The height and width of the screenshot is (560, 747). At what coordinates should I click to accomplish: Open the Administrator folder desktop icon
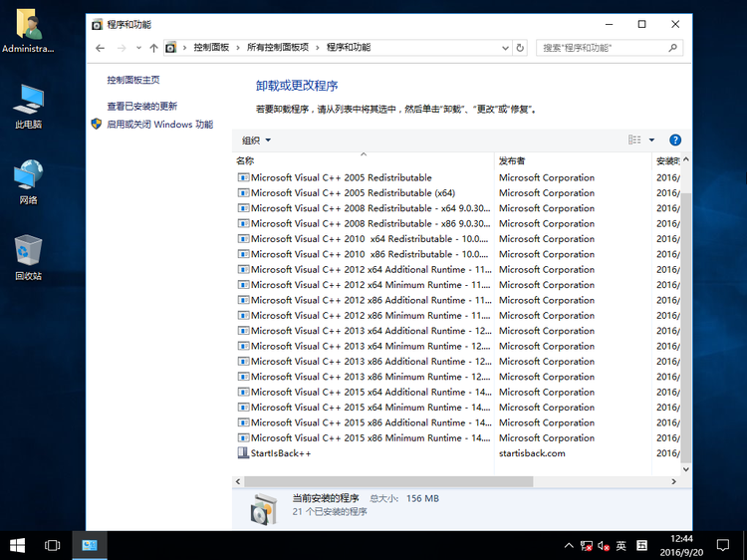click(x=28, y=32)
